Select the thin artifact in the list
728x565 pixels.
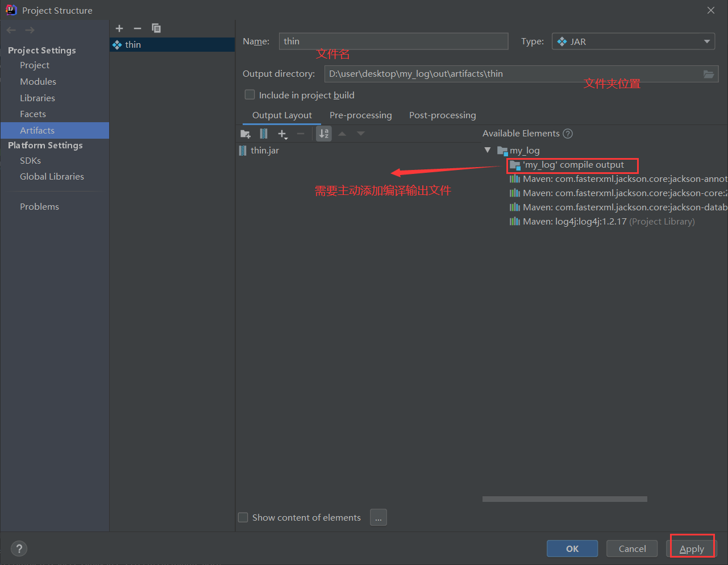172,45
